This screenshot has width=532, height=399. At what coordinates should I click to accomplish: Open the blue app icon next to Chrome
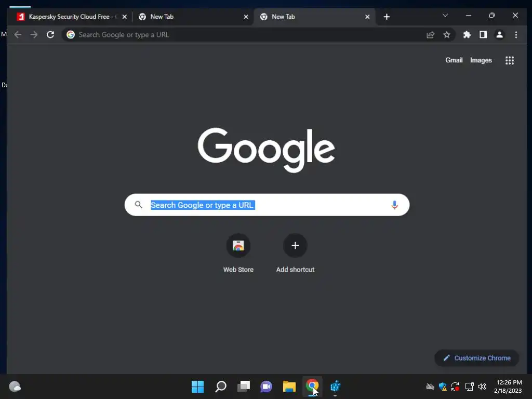tap(335, 387)
